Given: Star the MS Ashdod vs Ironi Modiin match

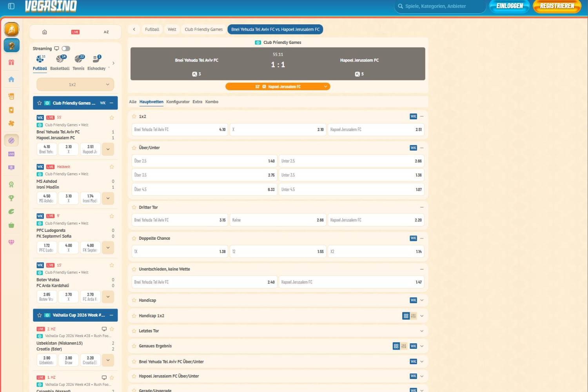Looking at the screenshot, I should (112, 167).
